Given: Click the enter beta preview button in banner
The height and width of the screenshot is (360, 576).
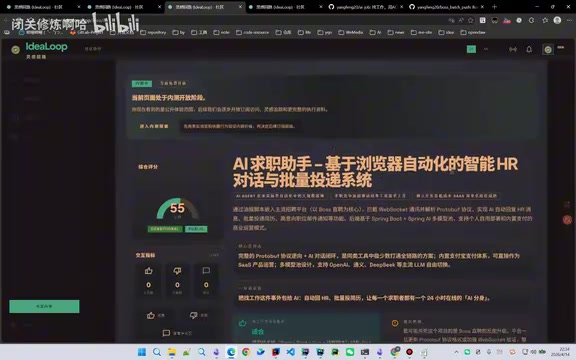Looking at the screenshot, I should 154,126.
